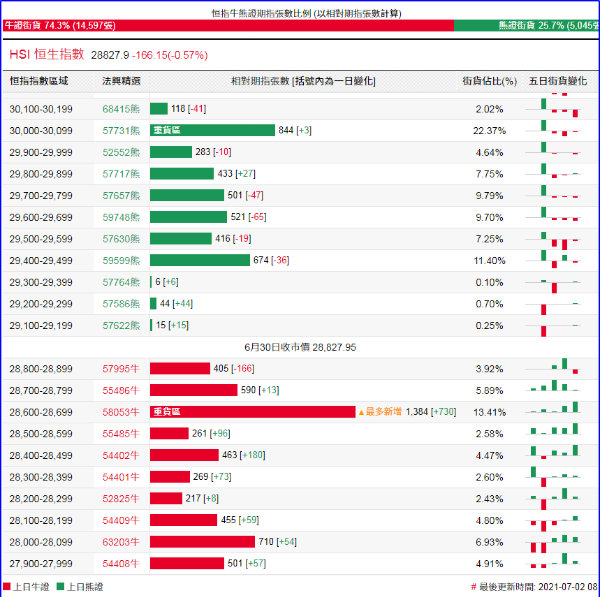Click the red 重貨區 bar for 28,600-28,699
The height and width of the screenshot is (597, 600).
pyautogui.click(x=253, y=412)
